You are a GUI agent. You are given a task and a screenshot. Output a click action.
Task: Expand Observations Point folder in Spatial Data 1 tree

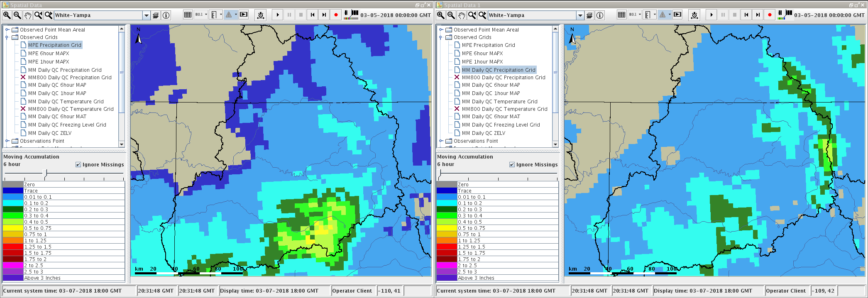[x=441, y=141]
